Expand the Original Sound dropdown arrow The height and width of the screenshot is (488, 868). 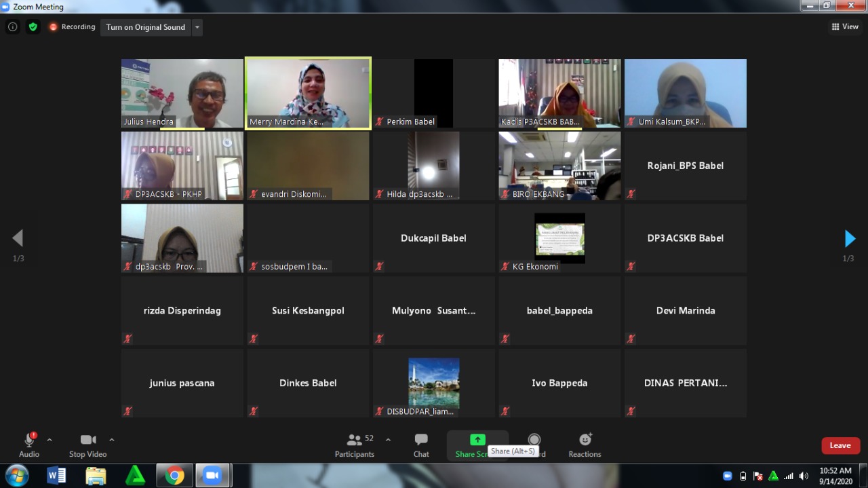(x=197, y=27)
